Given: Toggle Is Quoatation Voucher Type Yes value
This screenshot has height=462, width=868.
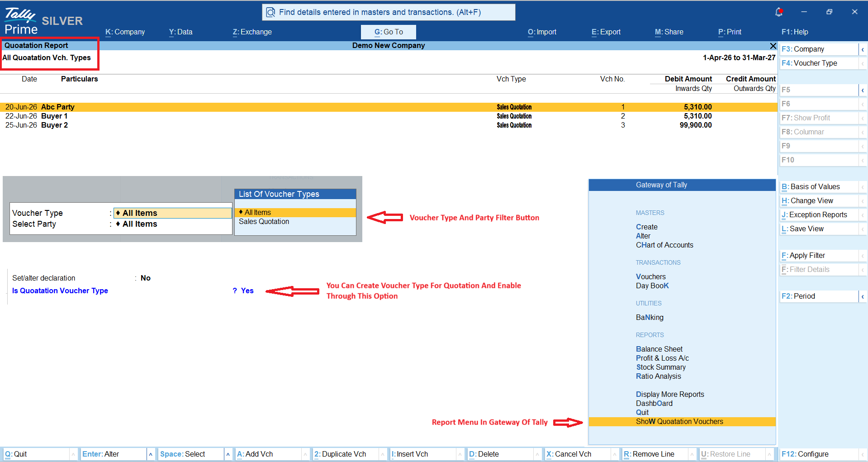Looking at the screenshot, I should 247,291.
